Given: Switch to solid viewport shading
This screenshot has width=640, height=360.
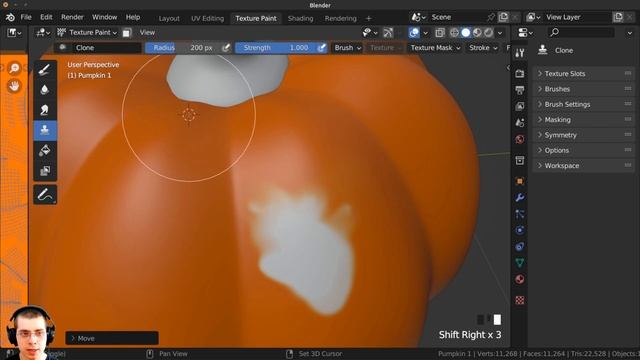Looking at the screenshot, I should (466, 33).
